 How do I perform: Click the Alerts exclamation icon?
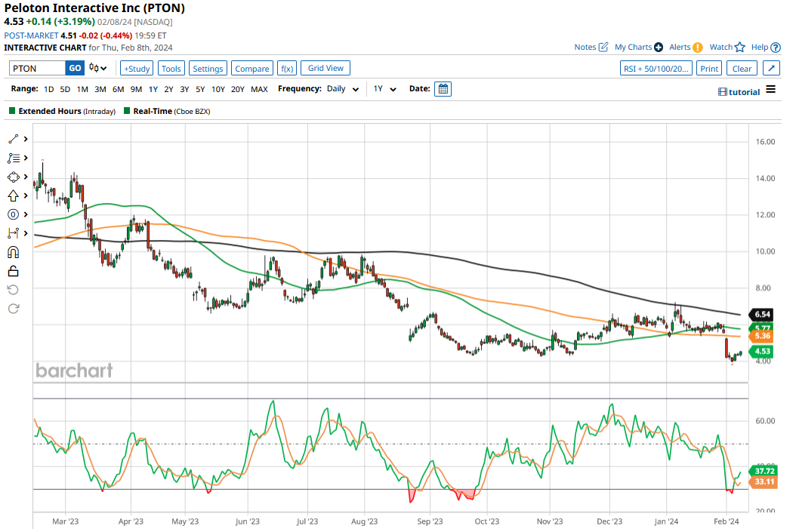[x=697, y=48]
